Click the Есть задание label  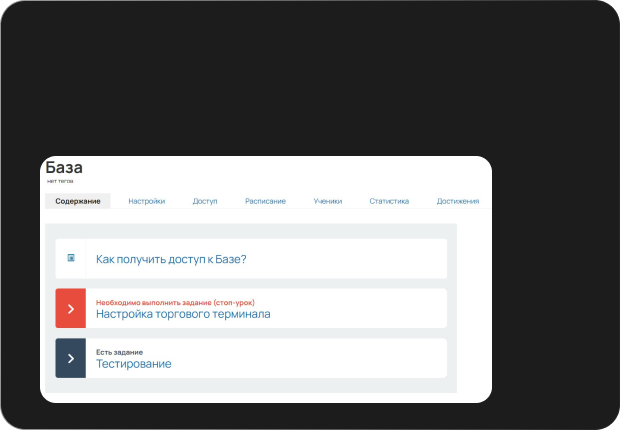(119, 352)
